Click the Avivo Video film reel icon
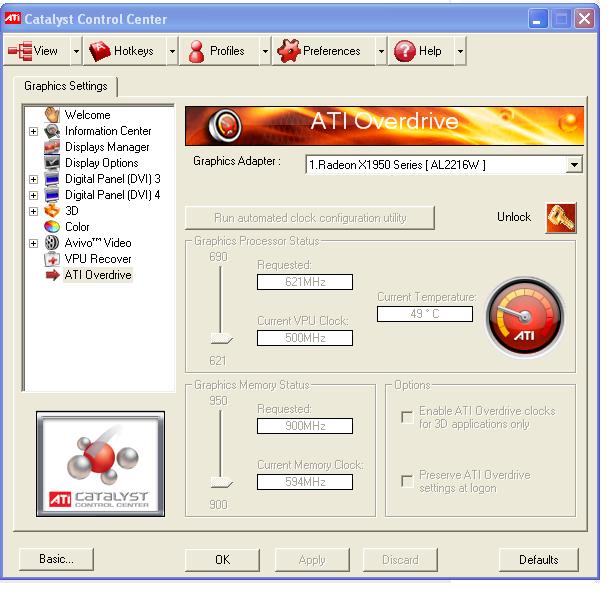The width and height of the screenshot is (609, 593). 52,243
